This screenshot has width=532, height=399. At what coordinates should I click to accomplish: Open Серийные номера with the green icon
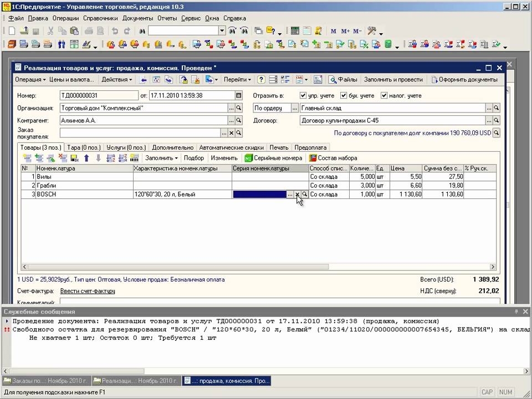[249, 158]
